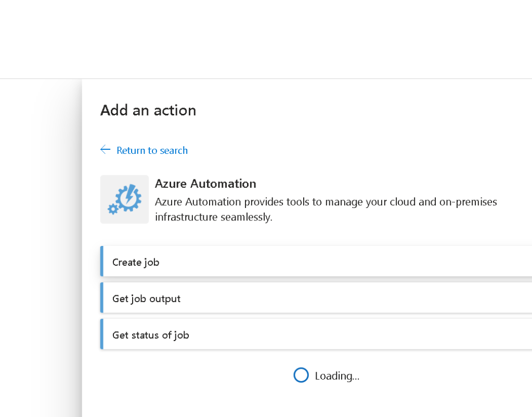Select the Create job action
The image size is (532, 417).
316,262
